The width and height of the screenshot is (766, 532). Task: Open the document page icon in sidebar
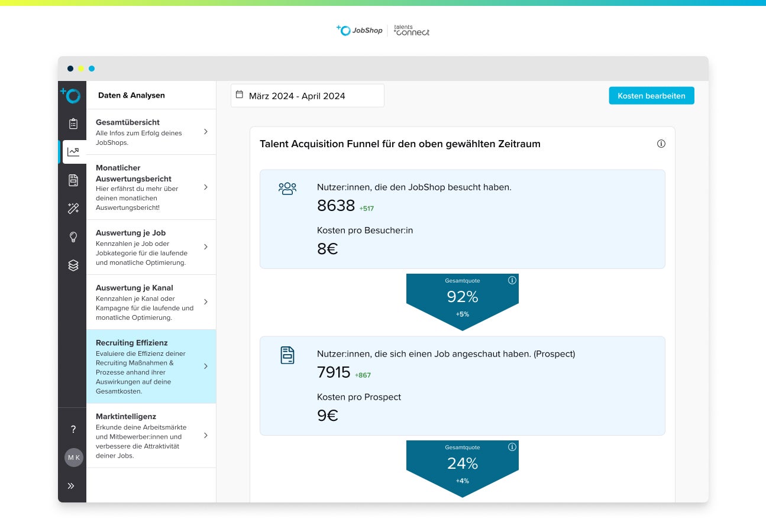[73, 180]
